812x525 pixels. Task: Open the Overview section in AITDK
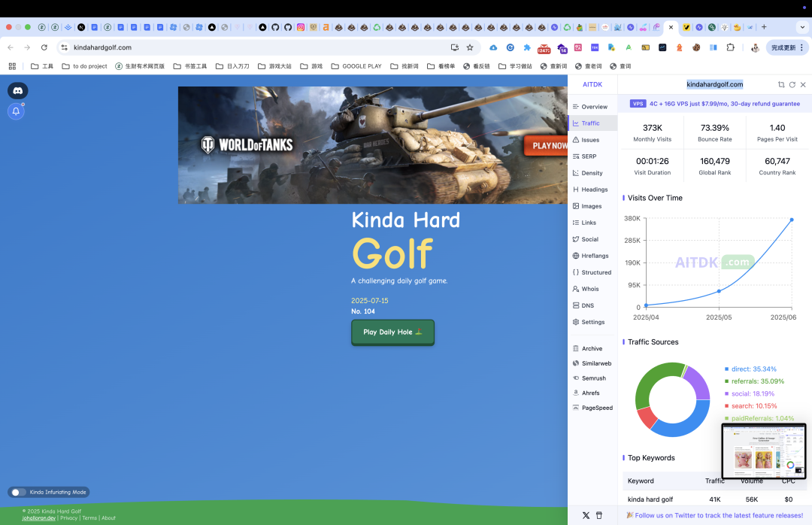click(592, 107)
